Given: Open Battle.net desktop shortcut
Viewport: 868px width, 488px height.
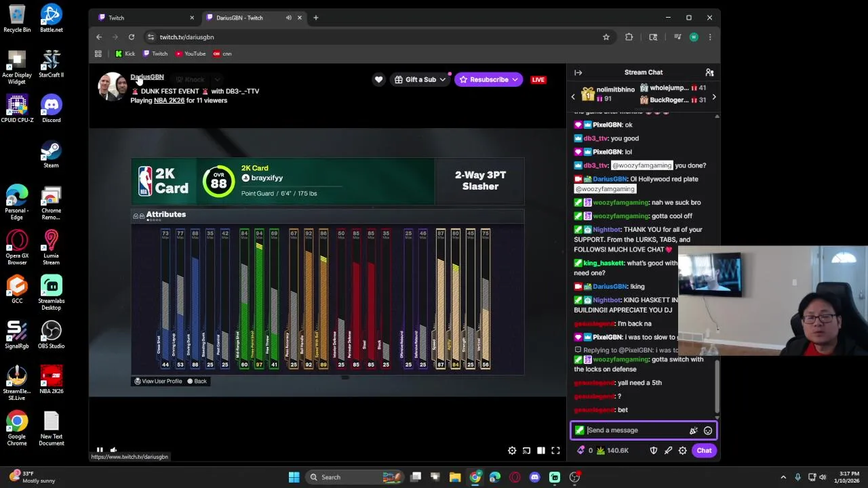Looking at the screenshot, I should (52, 18).
